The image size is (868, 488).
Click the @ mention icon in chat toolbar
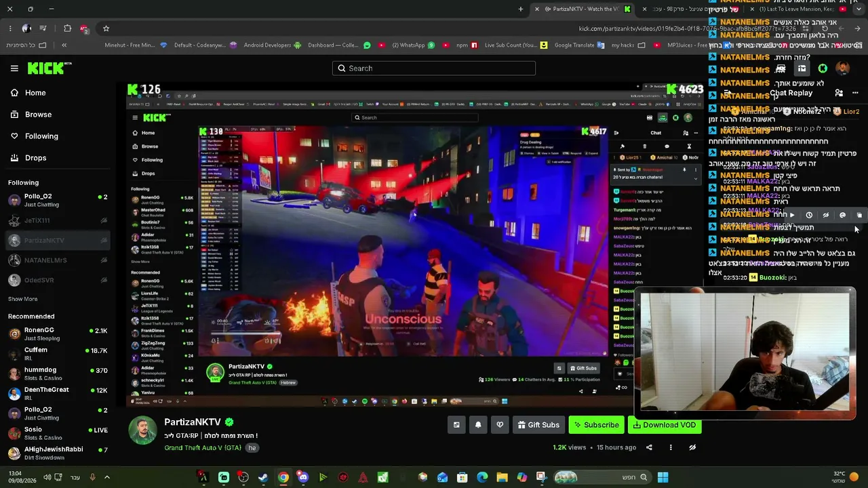pyautogui.click(x=843, y=216)
